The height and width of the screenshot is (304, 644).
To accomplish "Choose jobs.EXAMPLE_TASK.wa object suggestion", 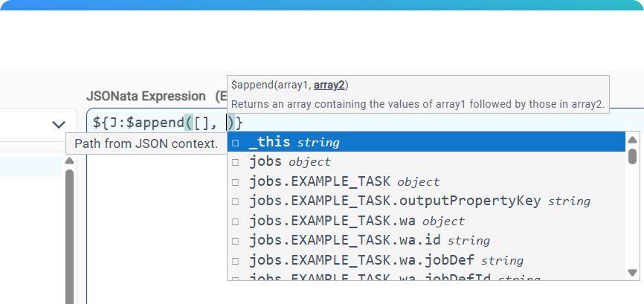I will 426,221.
